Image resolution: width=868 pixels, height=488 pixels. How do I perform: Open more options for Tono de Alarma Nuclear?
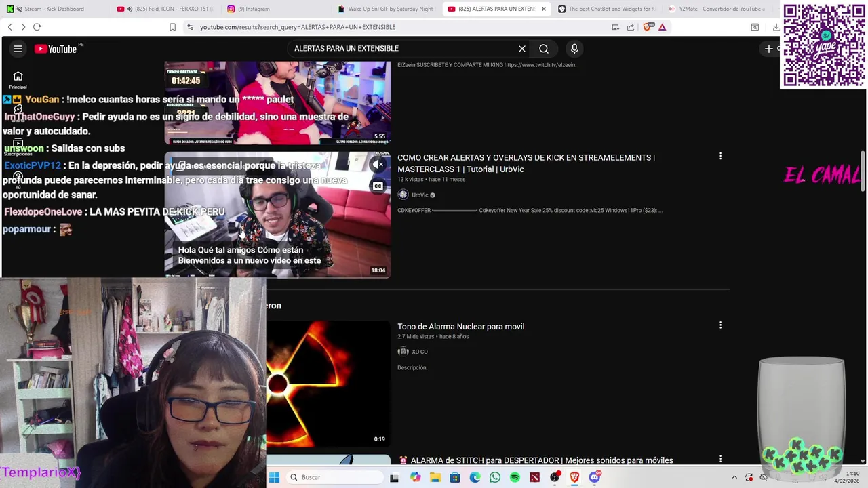(720, 325)
